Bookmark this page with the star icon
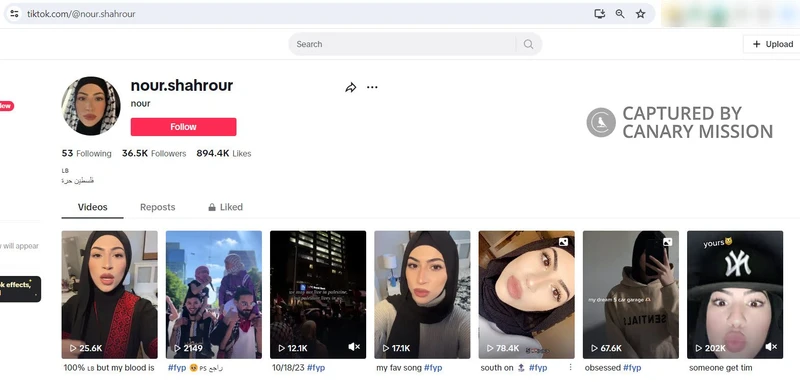Screen dimensions: 800x382 640,14
